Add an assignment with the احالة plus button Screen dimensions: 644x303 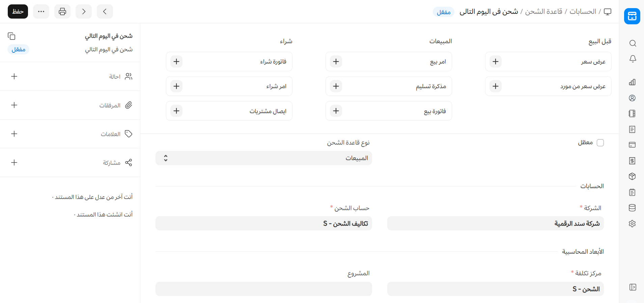(x=14, y=76)
